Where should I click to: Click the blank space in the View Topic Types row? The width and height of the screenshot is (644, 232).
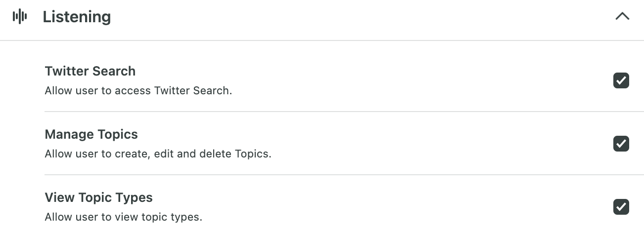tap(406, 207)
